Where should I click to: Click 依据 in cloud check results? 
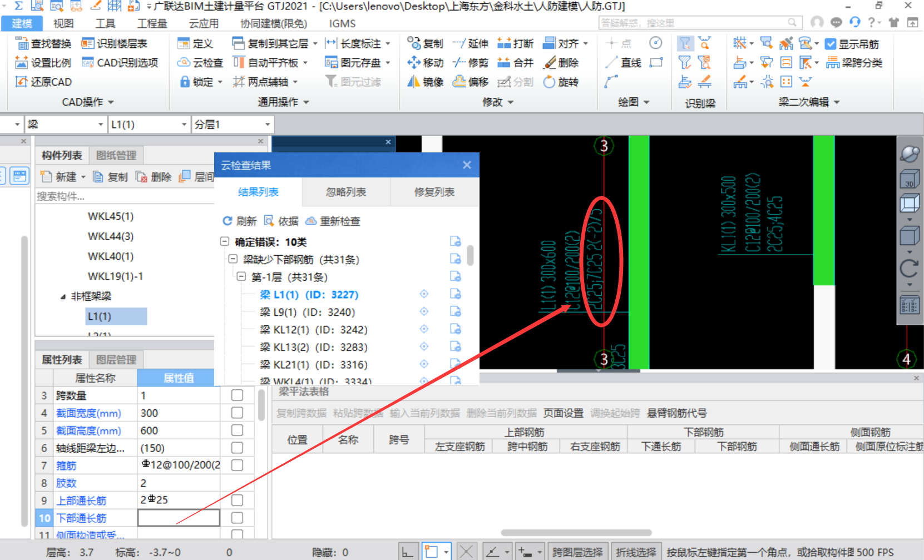[281, 221]
